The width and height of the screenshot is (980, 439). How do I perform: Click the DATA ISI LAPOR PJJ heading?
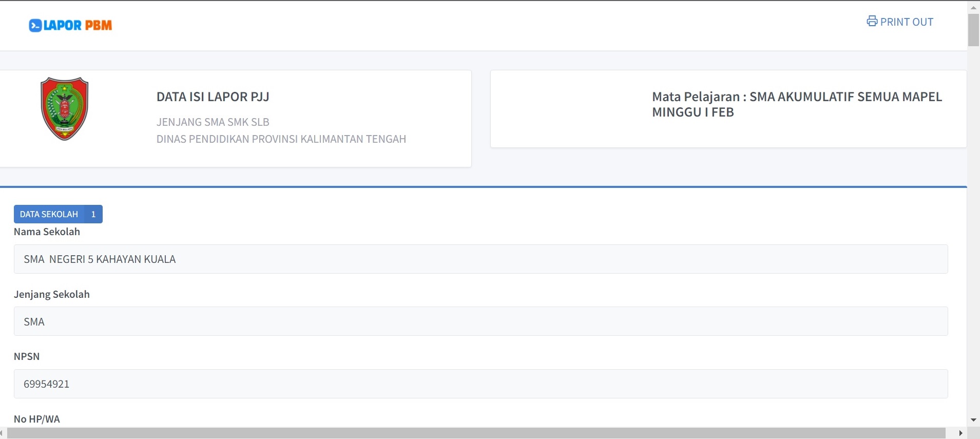(x=213, y=97)
